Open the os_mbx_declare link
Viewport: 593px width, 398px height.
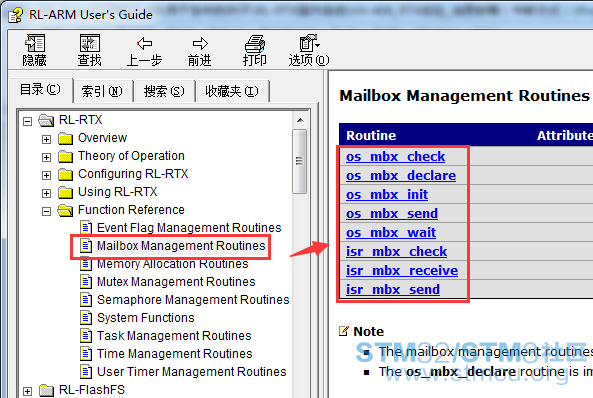point(401,176)
